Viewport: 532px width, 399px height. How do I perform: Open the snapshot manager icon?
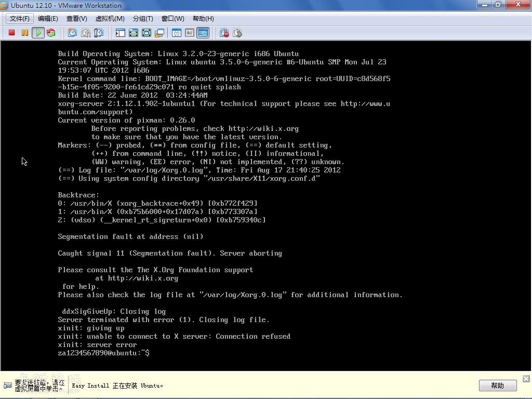98,33
